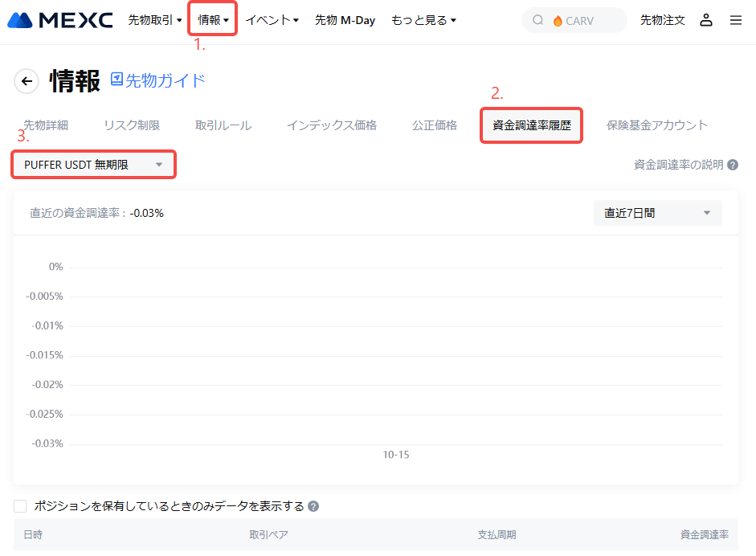Expand the もっと見る menu

(423, 20)
